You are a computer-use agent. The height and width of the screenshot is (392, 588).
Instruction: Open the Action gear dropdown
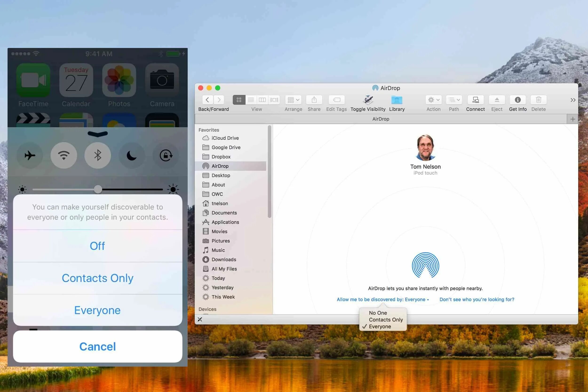click(x=433, y=100)
